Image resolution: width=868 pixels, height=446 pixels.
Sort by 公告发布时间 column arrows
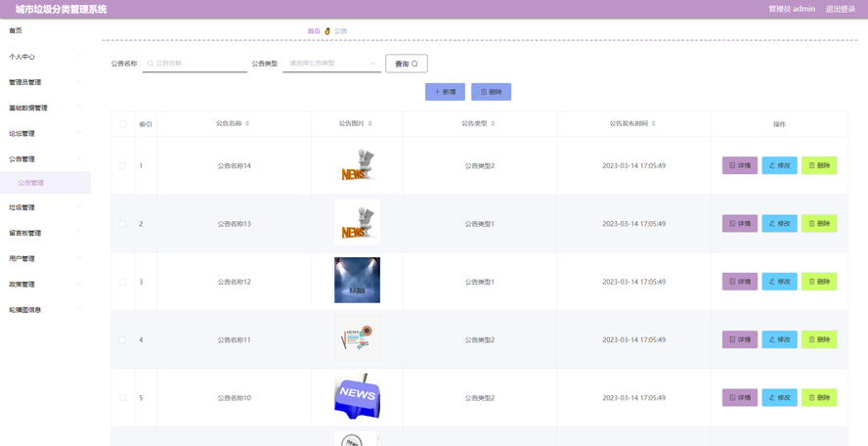pos(654,123)
